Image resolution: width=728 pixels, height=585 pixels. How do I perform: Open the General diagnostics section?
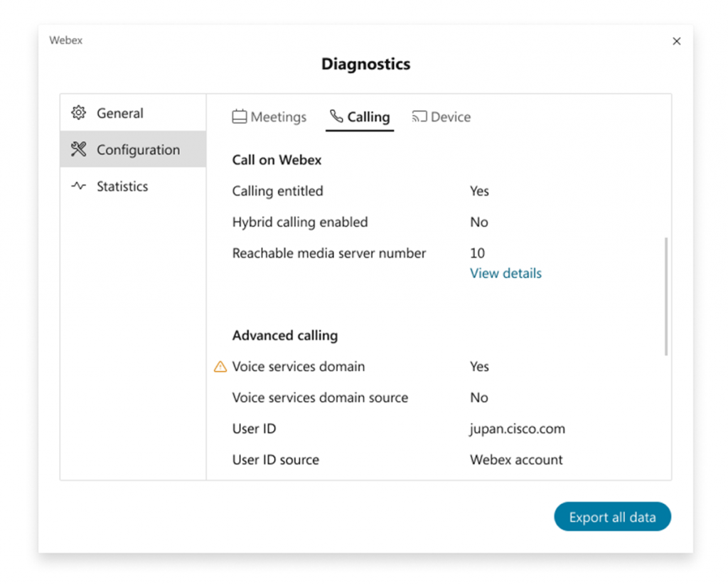click(x=119, y=113)
